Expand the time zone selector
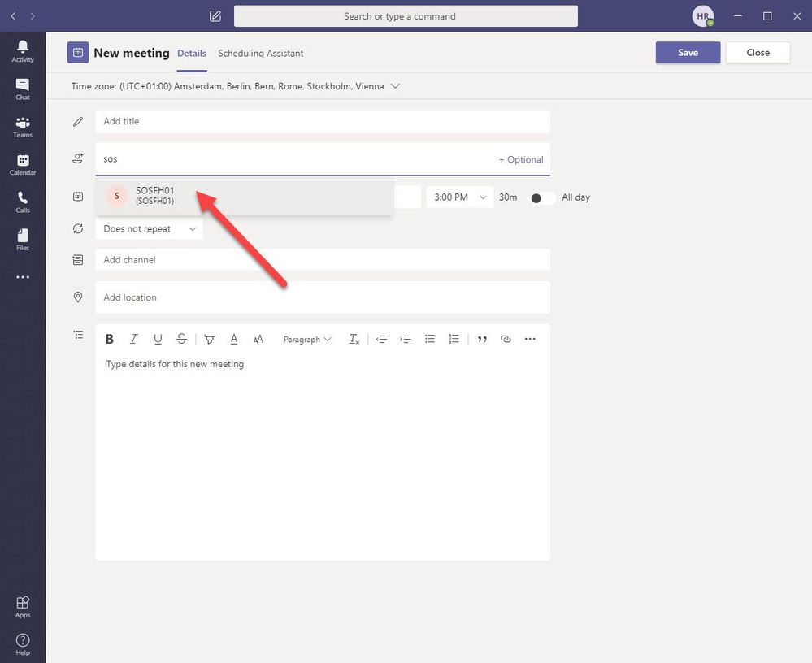Image resolution: width=812 pixels, height=663 pixels. point(395,86)
